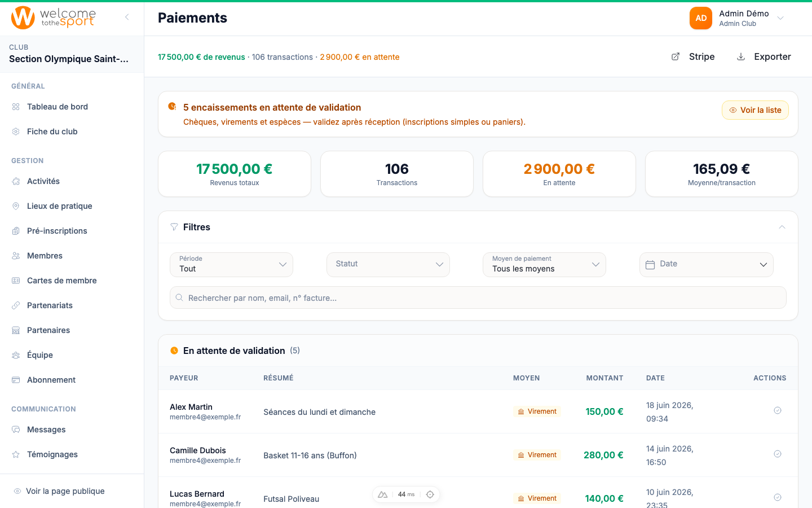The image size is (812, 508).
Task: Open the Statut dropdown
Action: click(388, 265)
